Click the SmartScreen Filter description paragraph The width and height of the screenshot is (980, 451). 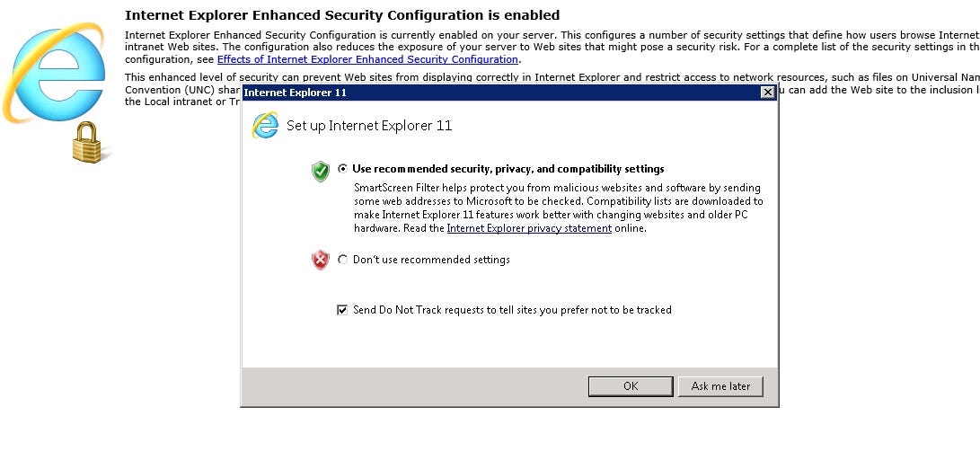(558, 208)
